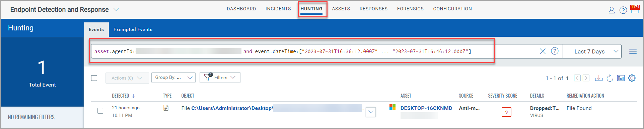Click the Total Event count panel
Screen dimensions: 644x129
[x=42, y=72]
